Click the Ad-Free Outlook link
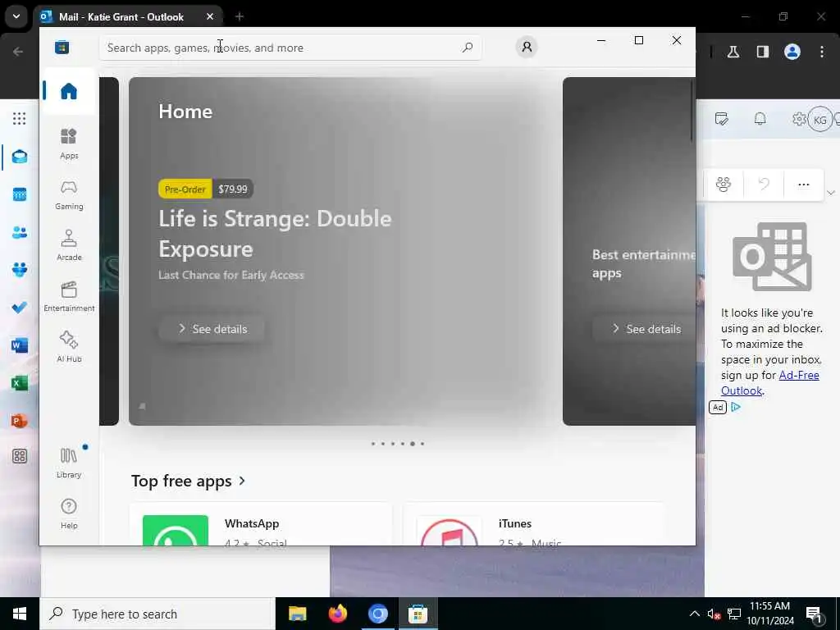This screenshot has width=840, height=630. pyautogui.click(x=769, y=383)
